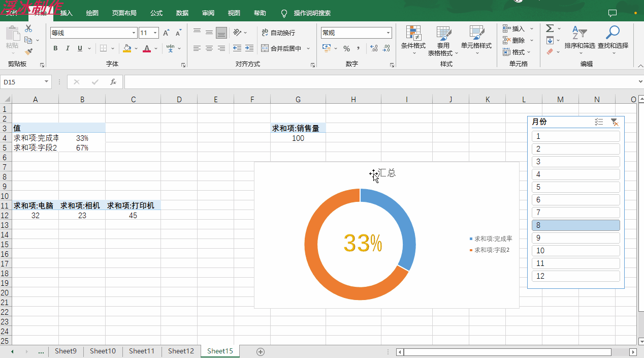
Task: Open 排序和筛选 sort and filter
Action: click(x=579, y=39)
